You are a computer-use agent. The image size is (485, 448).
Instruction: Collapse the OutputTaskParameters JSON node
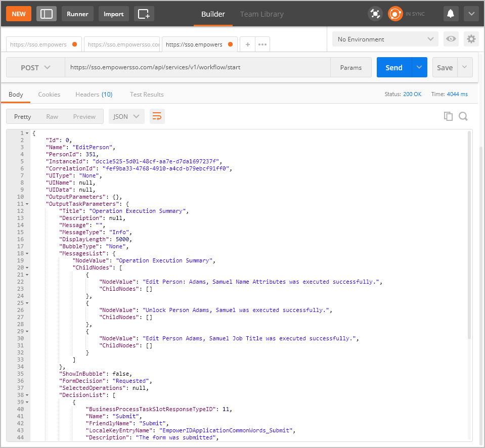[x=27, y=204]
